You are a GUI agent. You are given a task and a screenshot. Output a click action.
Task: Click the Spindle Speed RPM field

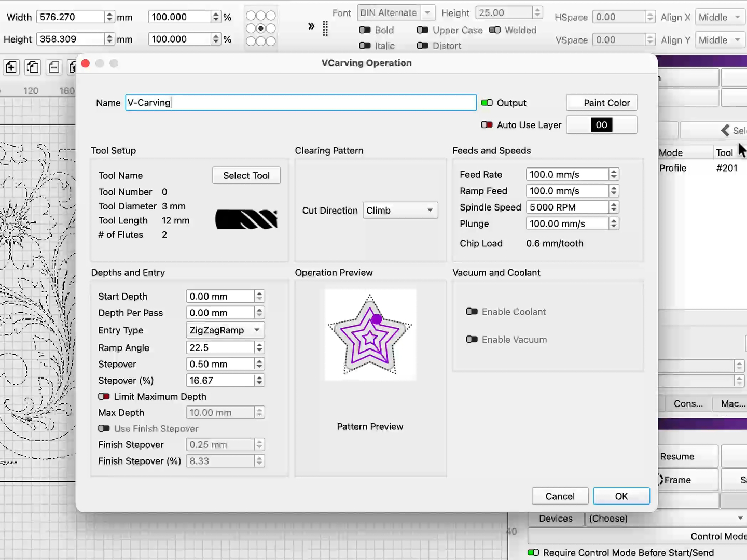pos(568,207)
